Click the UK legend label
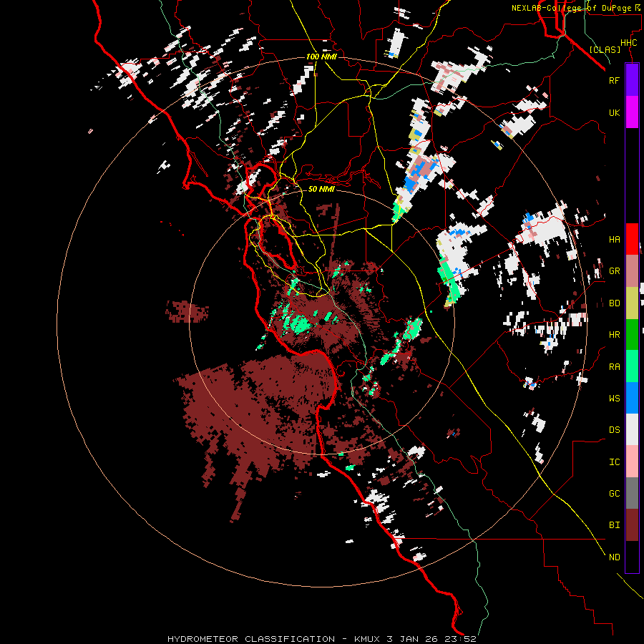Screen dimensions: 644x644 [x=614, y=112]
